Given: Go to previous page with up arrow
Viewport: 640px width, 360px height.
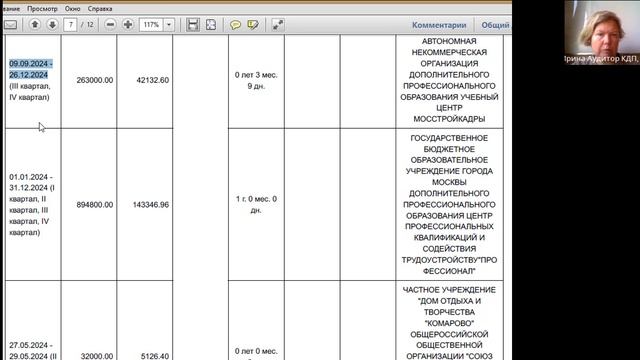Looking at the screenshot, I should 35,25.
